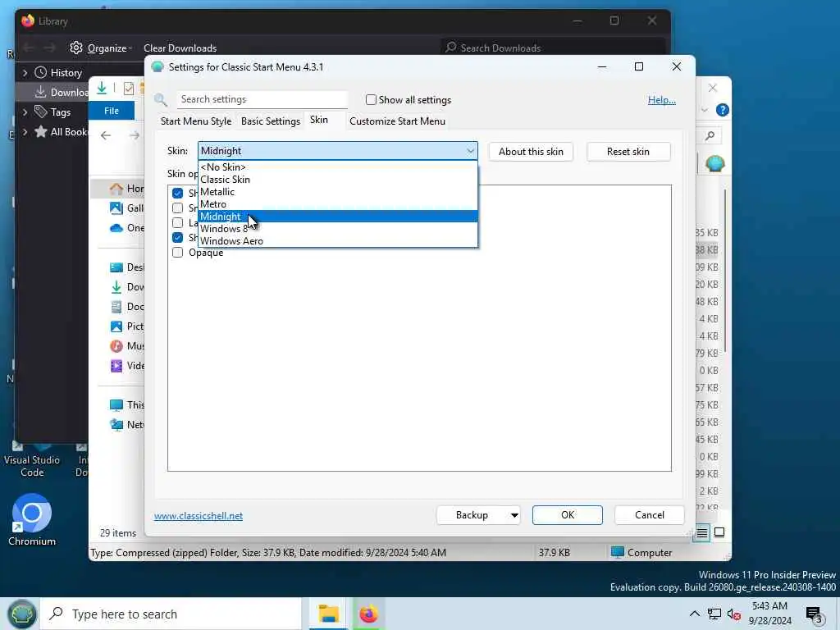Click the Home folder icon in Explorer sidebar

(x=116, y=189)
